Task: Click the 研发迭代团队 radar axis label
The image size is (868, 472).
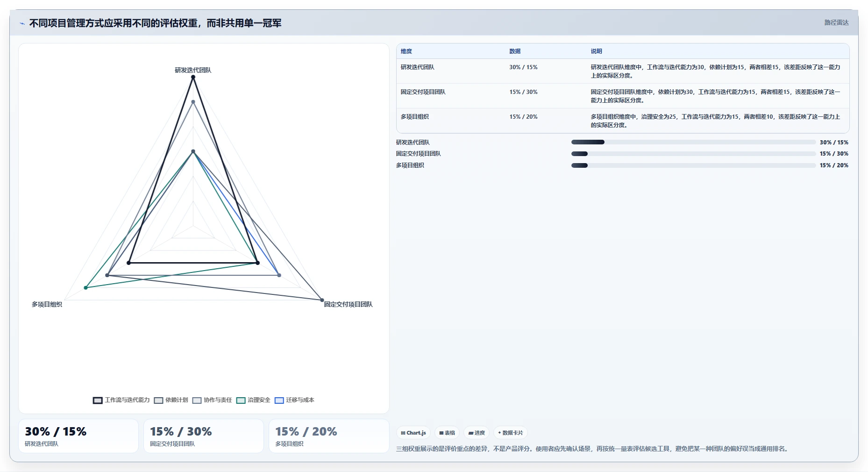Action: (x=193, y=70)
